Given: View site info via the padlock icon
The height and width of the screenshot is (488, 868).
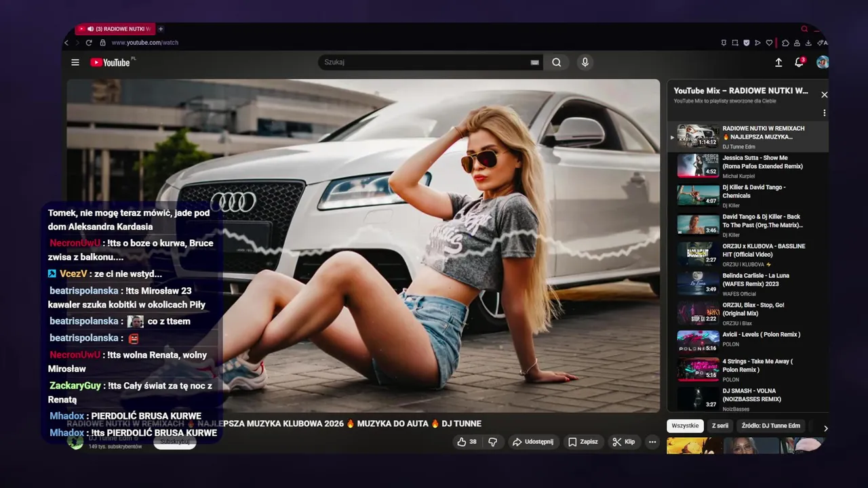Looking at the screenshot, I should (103, 43).
